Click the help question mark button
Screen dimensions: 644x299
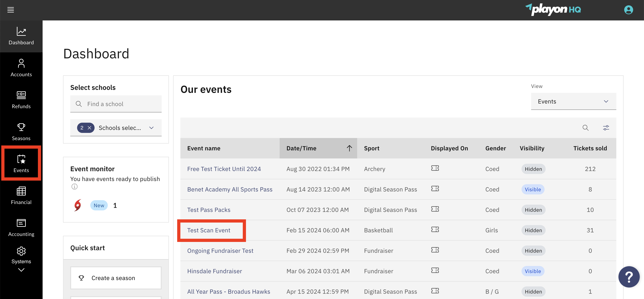[629, 277]
